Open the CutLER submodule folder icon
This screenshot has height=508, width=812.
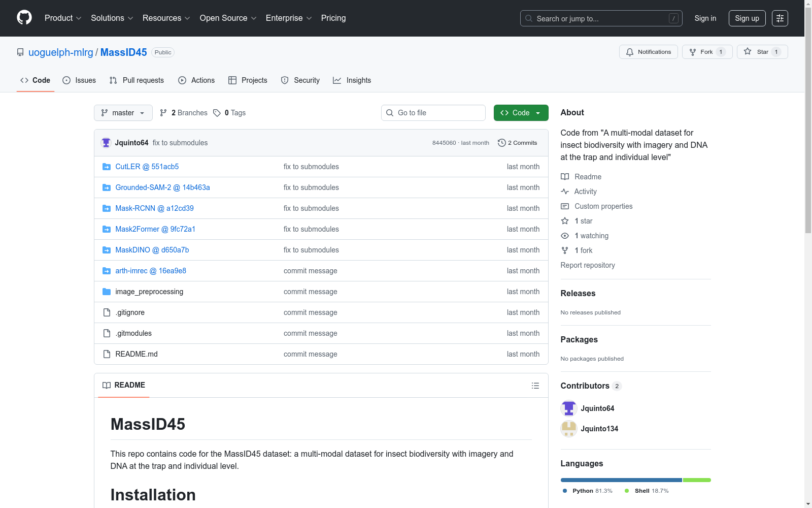click(x=107, y=167)
